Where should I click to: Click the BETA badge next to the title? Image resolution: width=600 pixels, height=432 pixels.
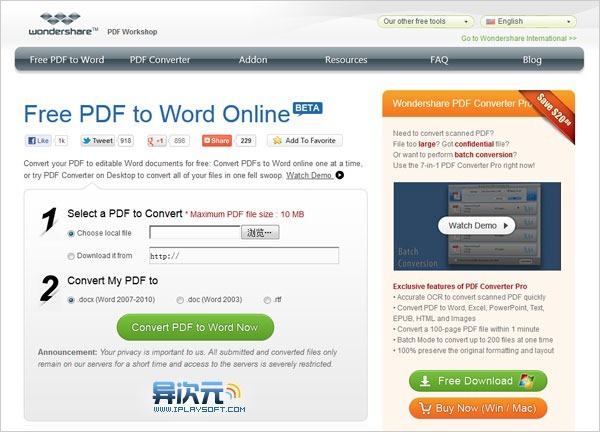click(308, 108)
